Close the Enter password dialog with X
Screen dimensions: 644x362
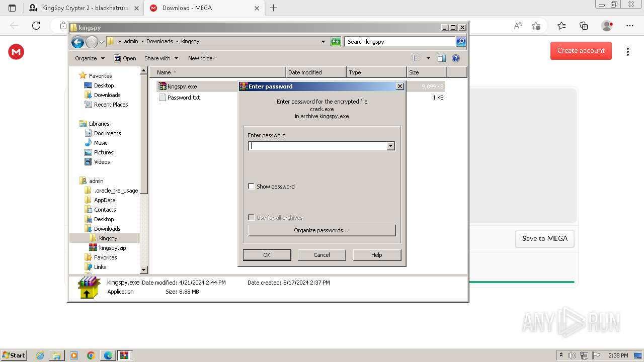pyautogui.click(x=400, y=86)
